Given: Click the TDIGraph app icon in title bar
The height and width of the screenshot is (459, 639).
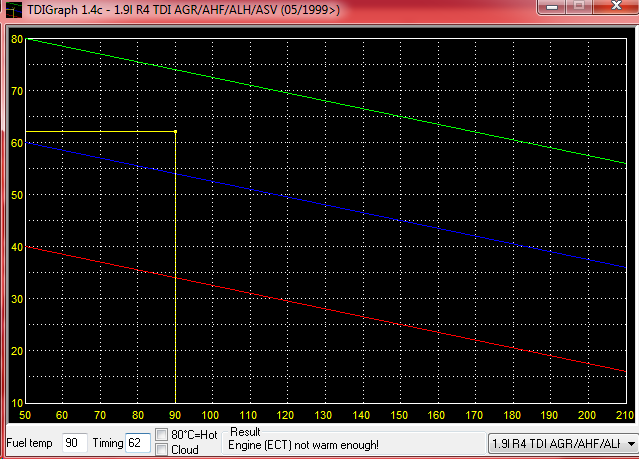Looking at the screenshot, I should (10, 10).
